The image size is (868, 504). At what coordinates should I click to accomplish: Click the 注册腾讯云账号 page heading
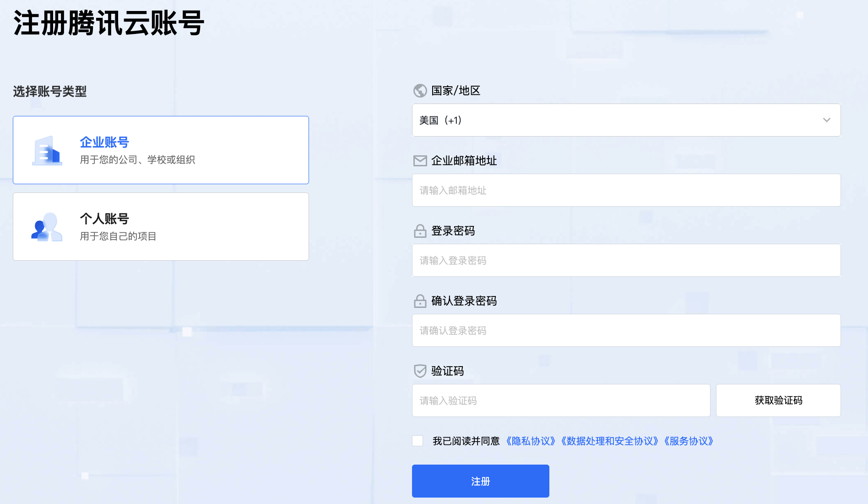(x=108, y=23)
